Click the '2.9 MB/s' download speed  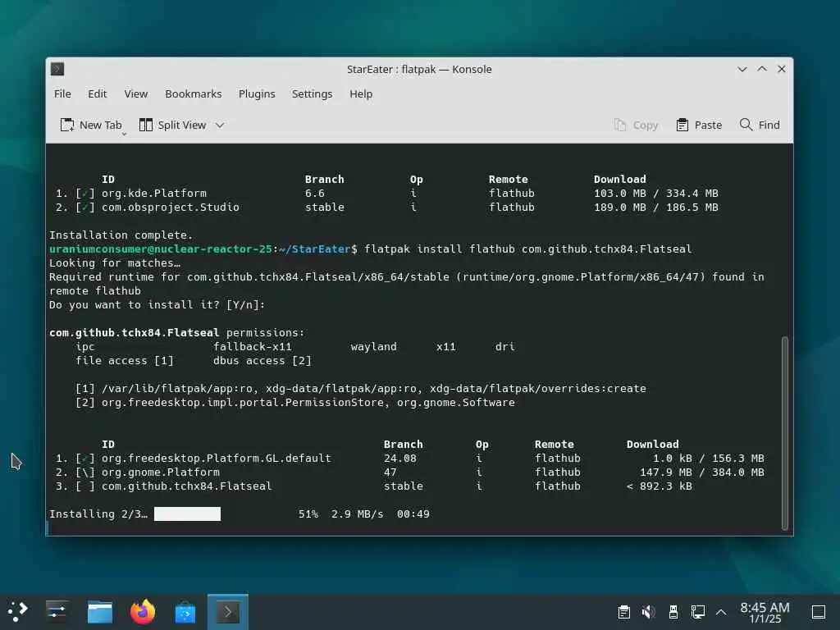click(x=358, y=514)
